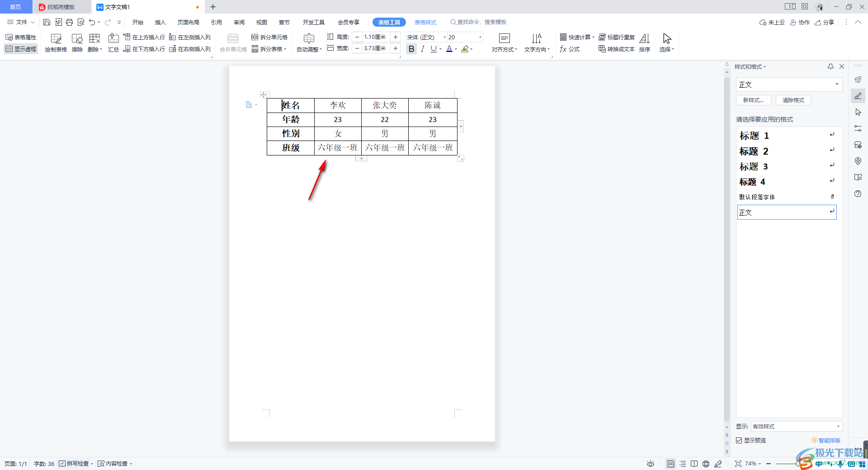Click the fit-to-page zoom icon

pos(738,464)
